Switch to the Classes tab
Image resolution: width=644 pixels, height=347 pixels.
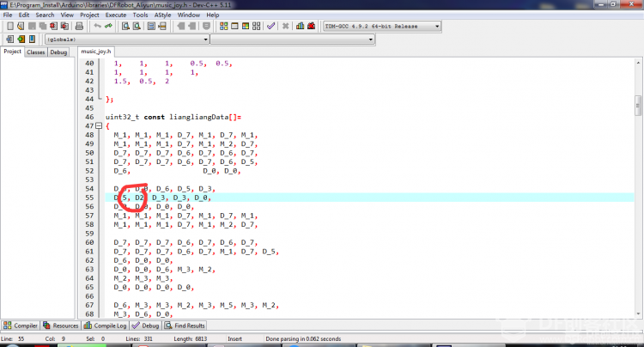[x=36, y=52]
